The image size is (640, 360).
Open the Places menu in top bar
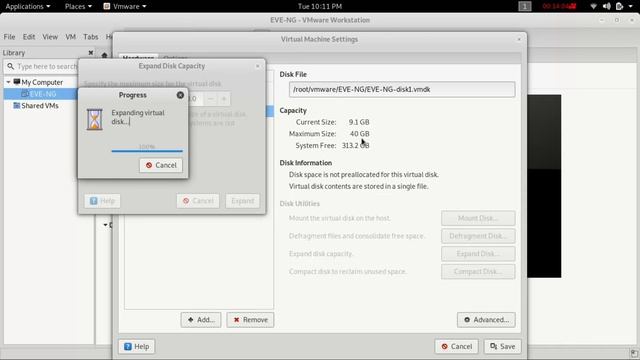coord(78,6)
